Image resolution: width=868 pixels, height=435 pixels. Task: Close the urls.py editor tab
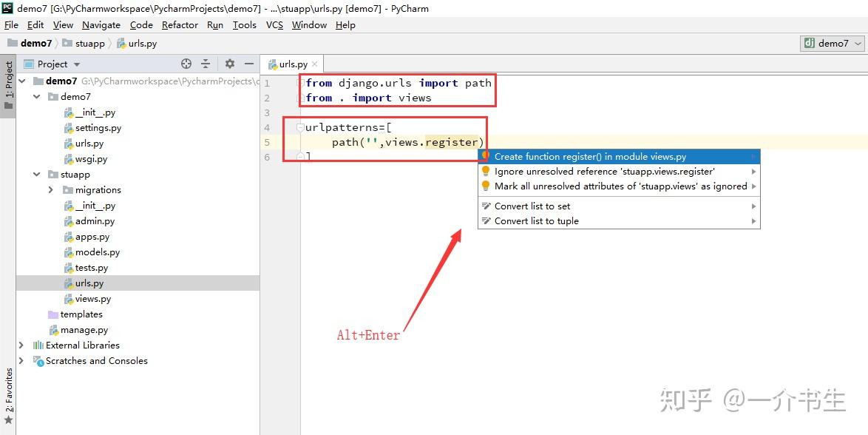click(315, 64)
